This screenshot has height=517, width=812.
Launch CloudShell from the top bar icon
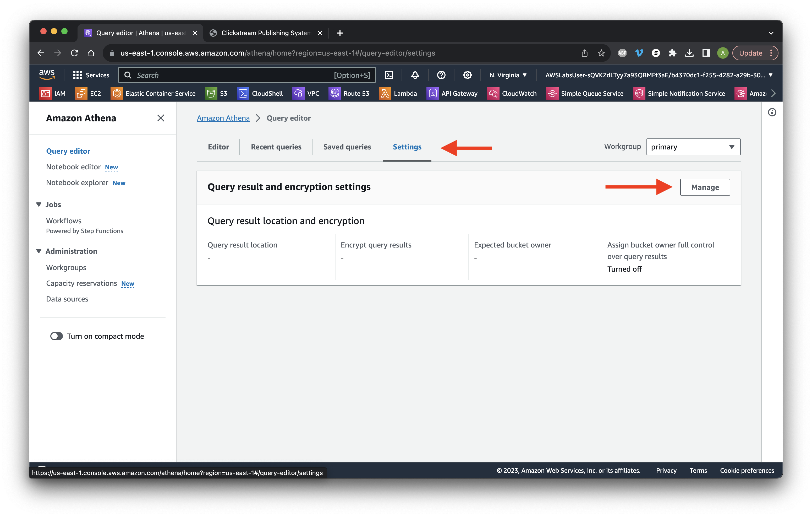[389, 75]
